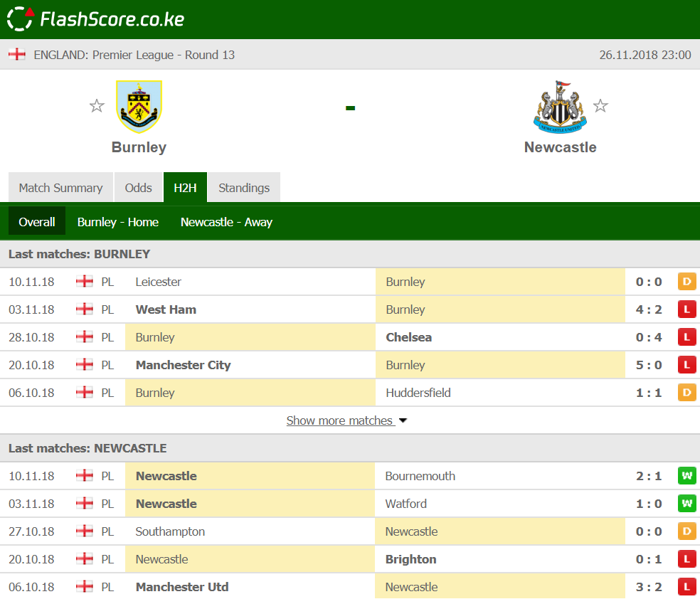
Task: Open the Watford team name
Action: coord(405,504)
